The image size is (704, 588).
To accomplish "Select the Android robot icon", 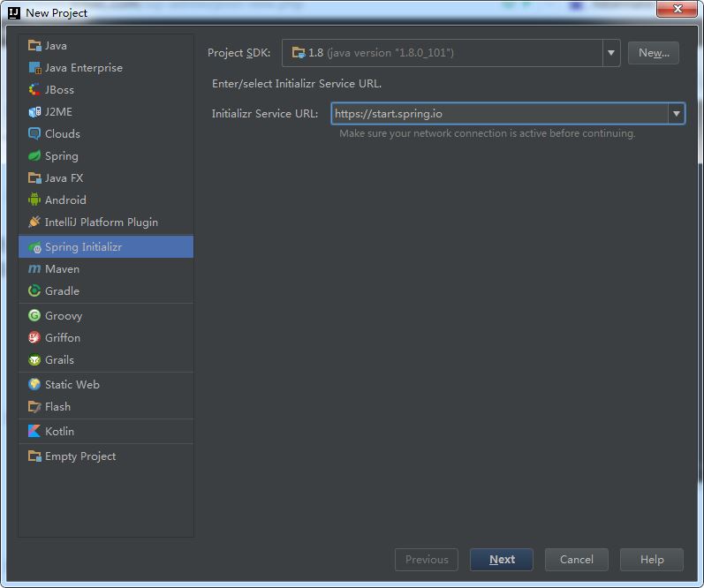I will pos(34,200).
